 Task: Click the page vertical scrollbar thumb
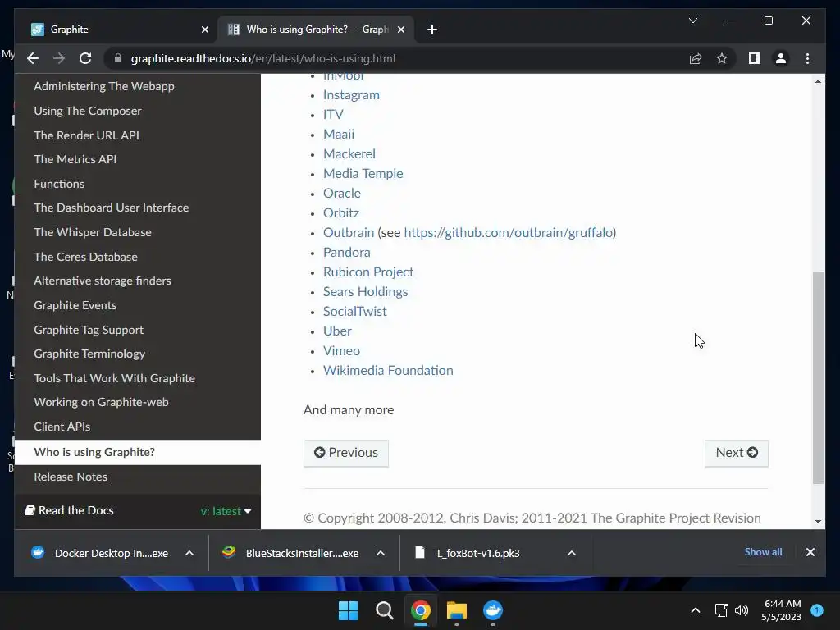pos(818,377)
